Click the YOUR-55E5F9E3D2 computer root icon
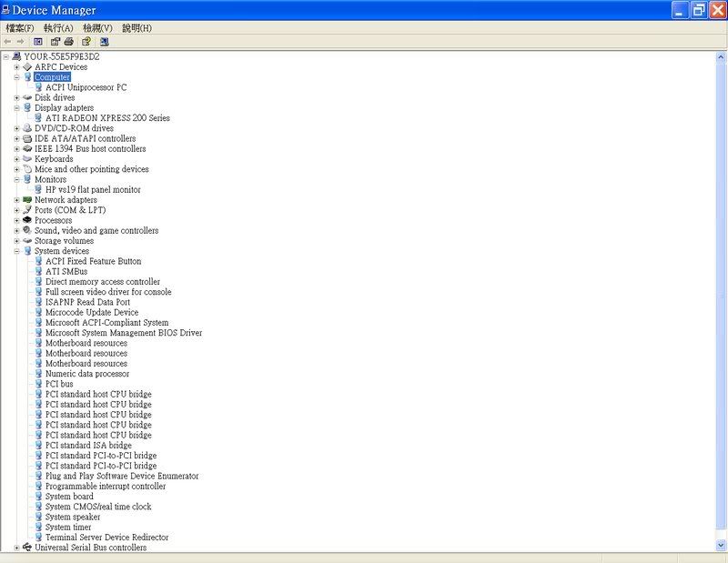The image size is (728, 563). 16,56
